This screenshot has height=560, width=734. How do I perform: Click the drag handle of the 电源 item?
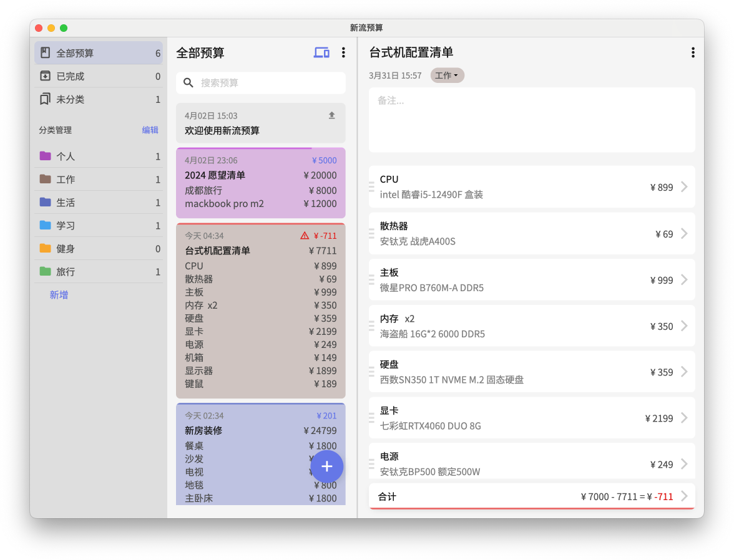coord(372,463)
